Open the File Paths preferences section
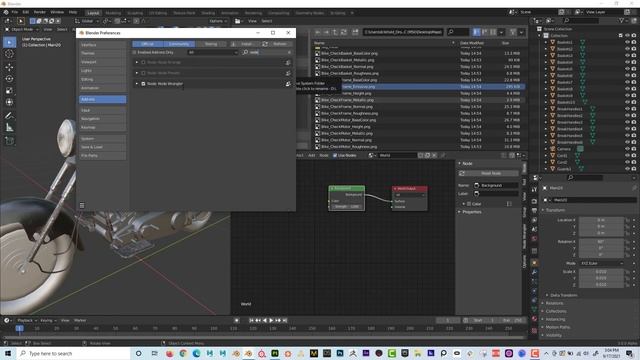This screenshot has width=640, height=360. click(x=102, y=156)
